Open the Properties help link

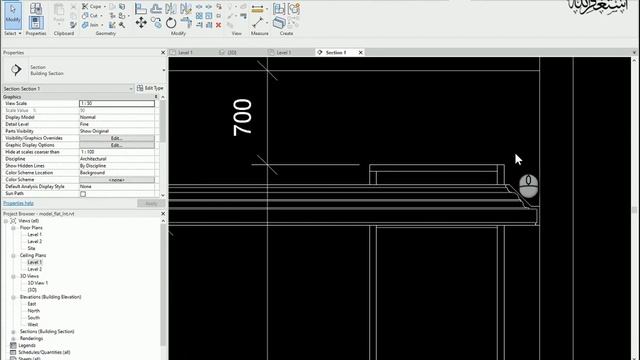(x=18, y=203)
